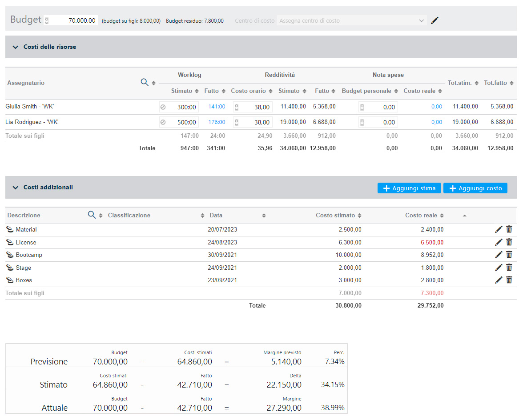Delete the Boxes cost row
The height and width of the screenshot is (420, 527).
click(x=509, y=280)
